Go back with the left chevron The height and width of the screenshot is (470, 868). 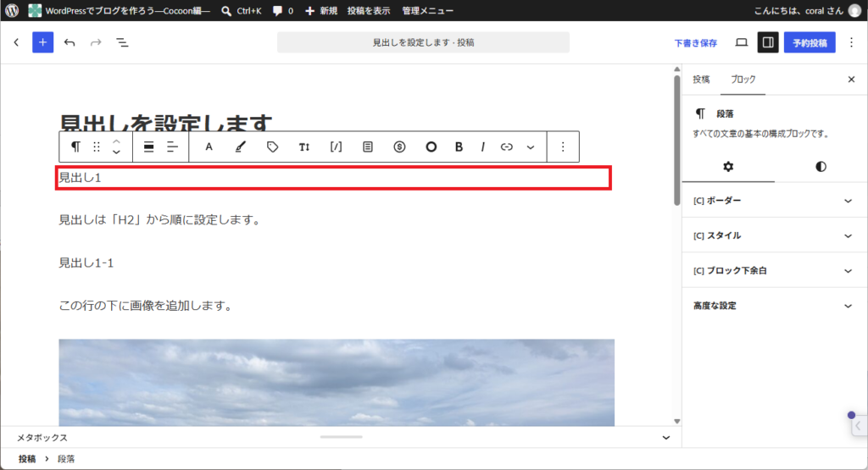17,42
